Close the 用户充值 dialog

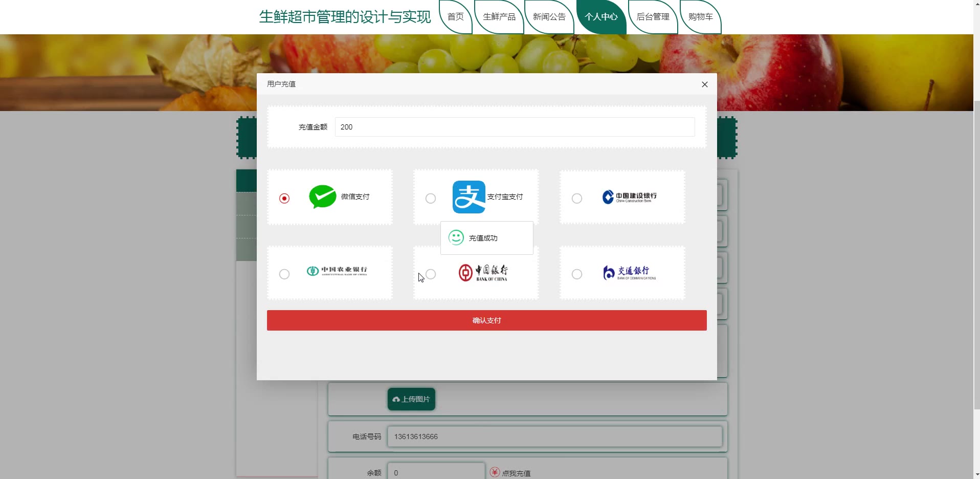point(705,84)
